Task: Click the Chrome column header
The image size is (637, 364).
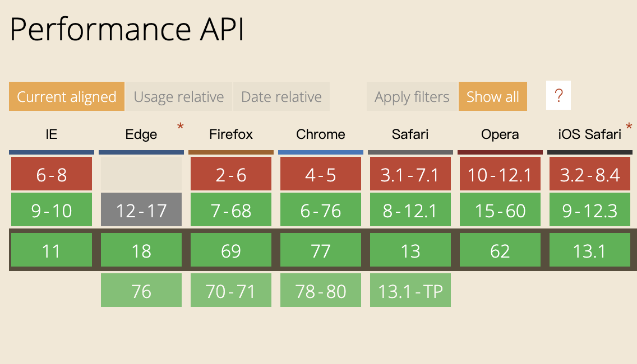Action: click(321, 134)
